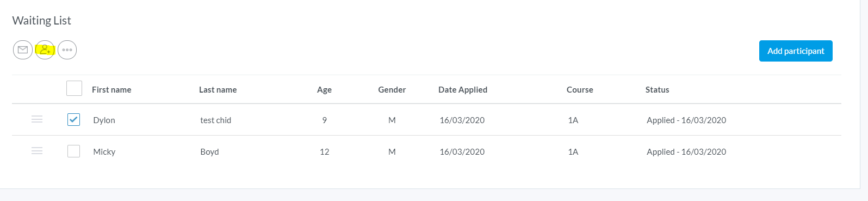Click the highlighted add-person icon
Screen dimensions: 868x201
pyautogui.click(x=45, y=50)
